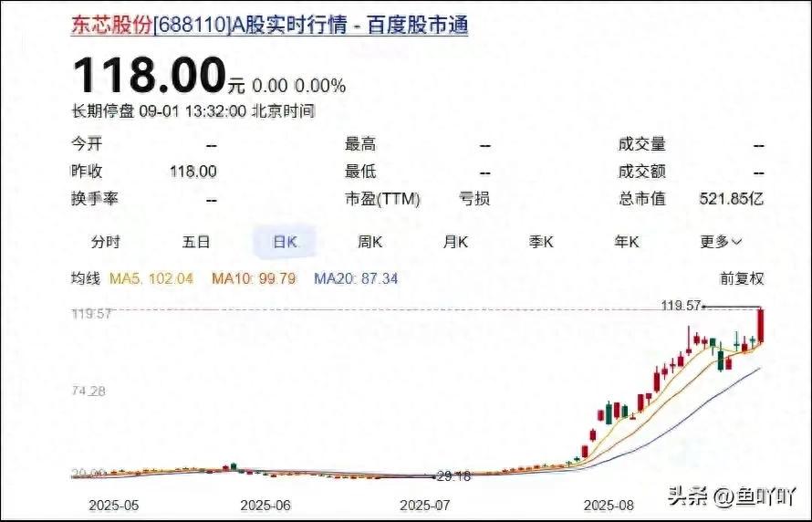Select the 五日 chart tab

(x=196, y=242)
